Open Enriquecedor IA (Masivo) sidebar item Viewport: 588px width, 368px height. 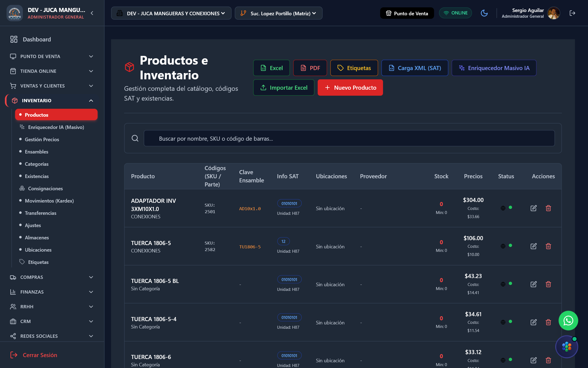point(56,127)
